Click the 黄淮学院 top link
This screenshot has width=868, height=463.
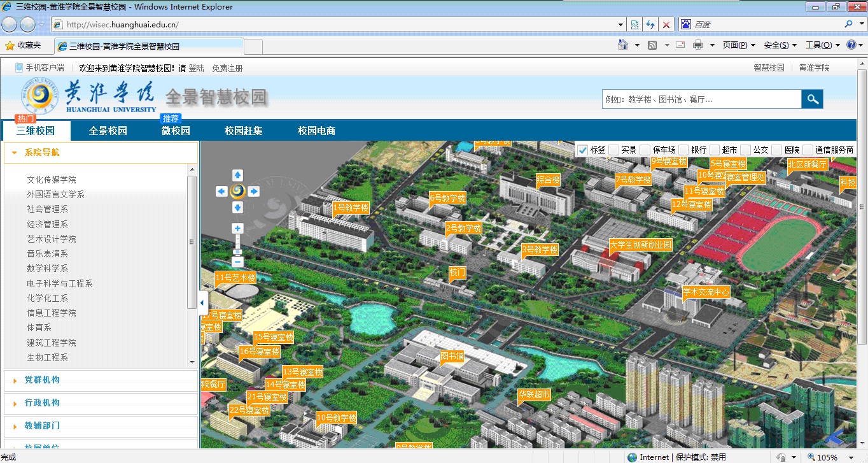[815, 68]
